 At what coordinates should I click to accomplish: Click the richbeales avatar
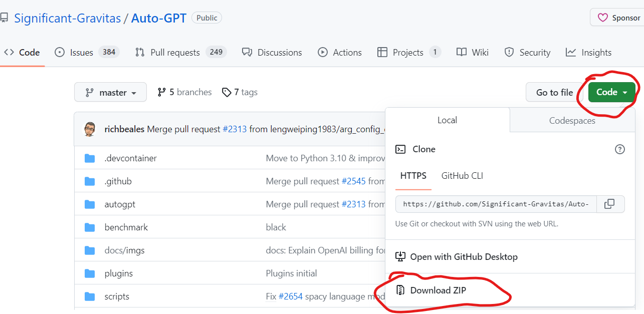pos(89,129)
